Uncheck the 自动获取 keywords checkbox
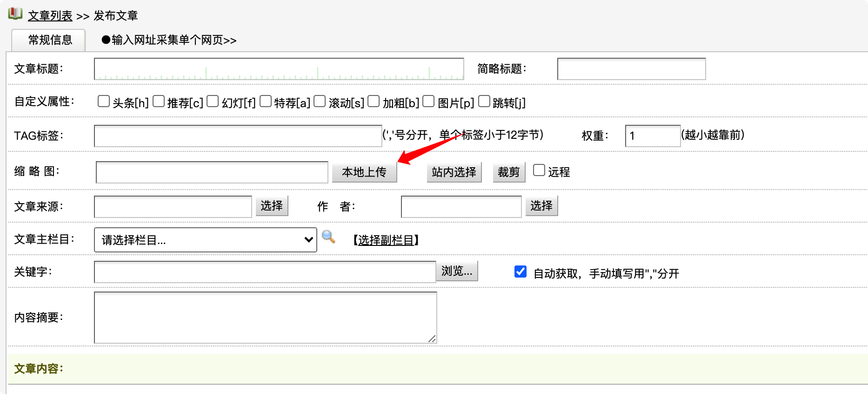The width and height of the screenshot is (868, 394). tap(521, 272)
